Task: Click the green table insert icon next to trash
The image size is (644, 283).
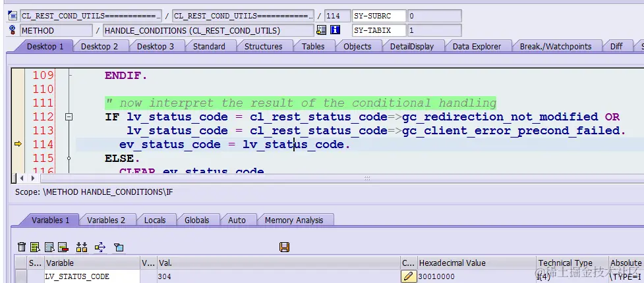Action: [x=36, y=247]
